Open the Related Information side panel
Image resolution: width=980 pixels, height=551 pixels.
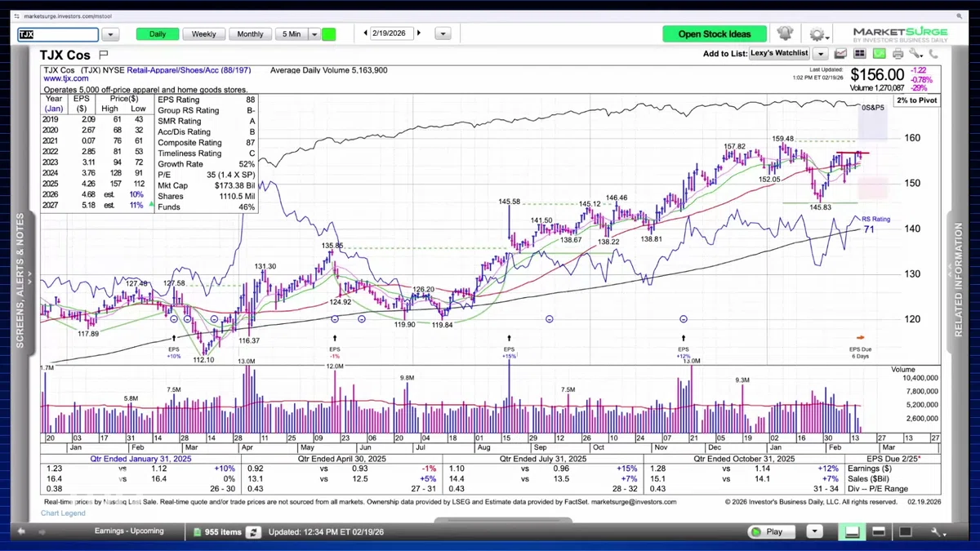pos(959,282)
